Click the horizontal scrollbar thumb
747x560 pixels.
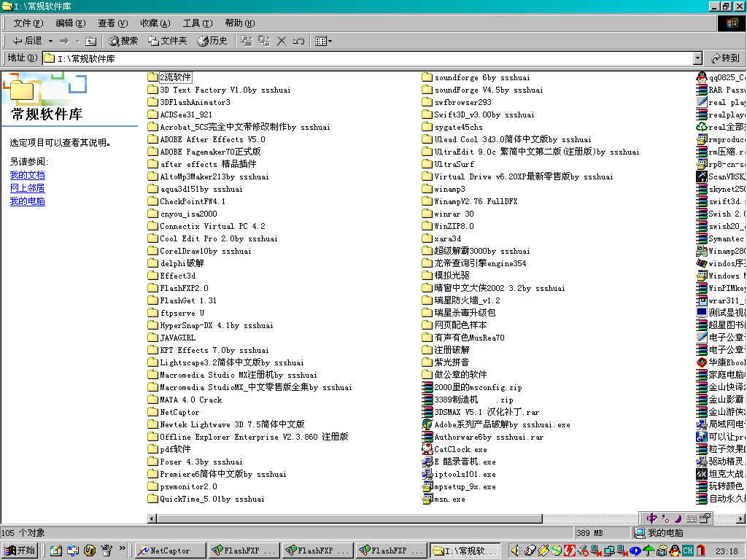click(x=349, y=518)
